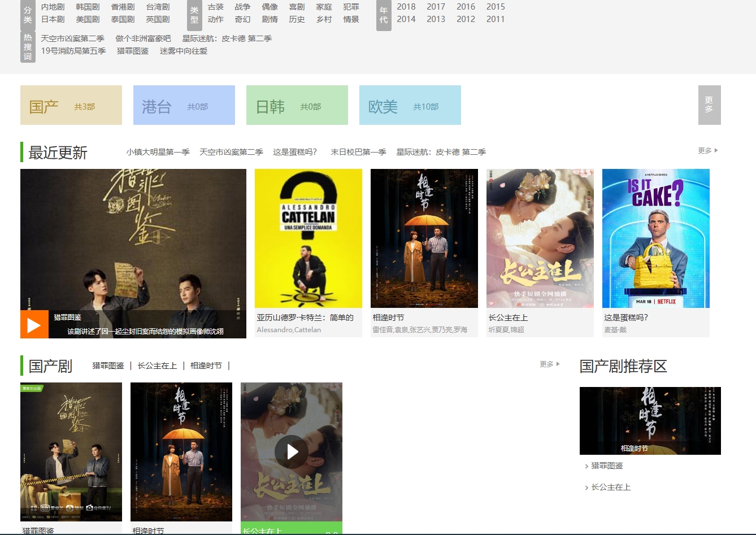756x535 pixels.
Task: Select the 国产 category tile
Action: [x=71, y=105]
